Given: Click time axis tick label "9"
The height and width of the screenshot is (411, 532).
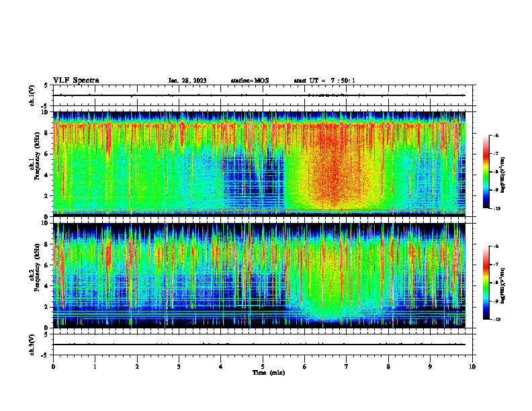Looking at the screenshot, I should click(x=430, y=367).
